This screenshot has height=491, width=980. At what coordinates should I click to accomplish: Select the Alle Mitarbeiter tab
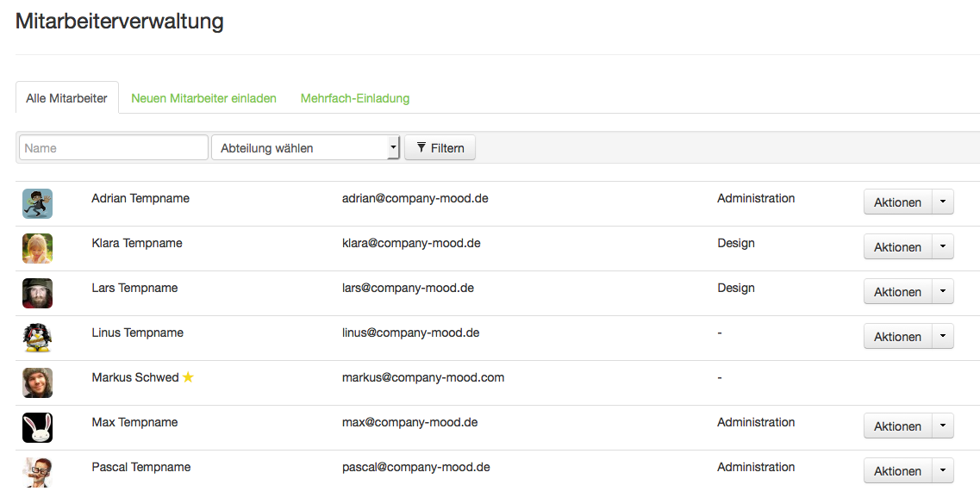(x=66, y=98)
